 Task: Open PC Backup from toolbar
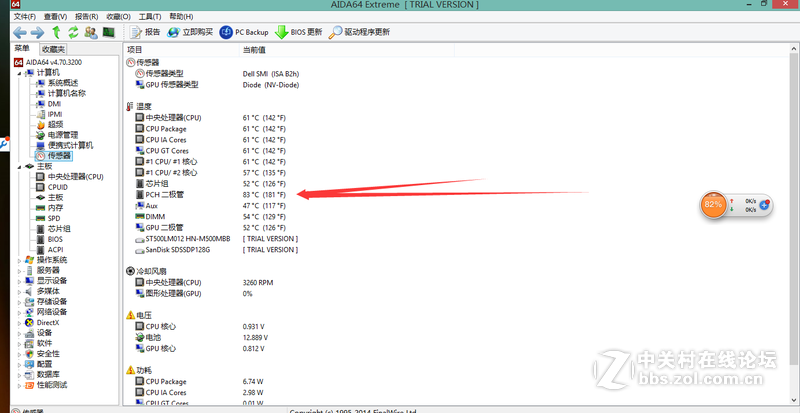[x=244, y=32]
